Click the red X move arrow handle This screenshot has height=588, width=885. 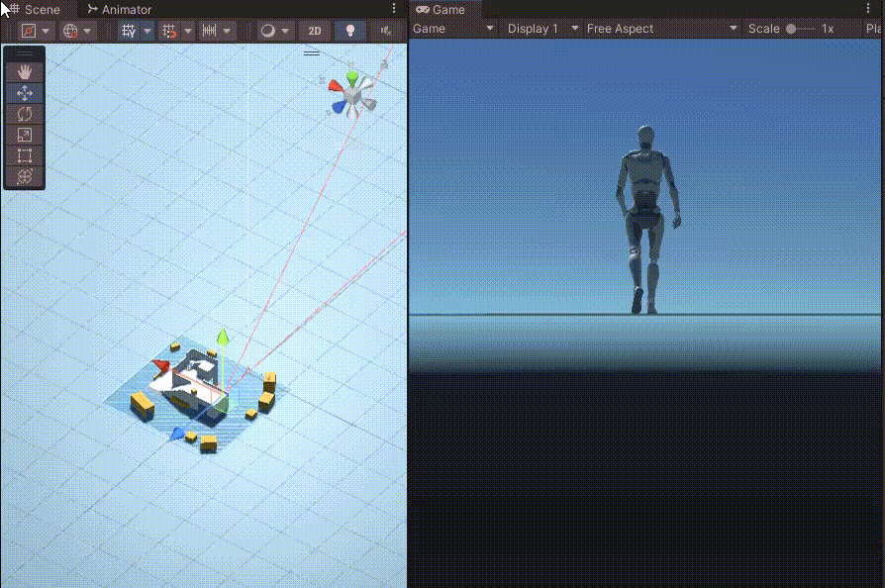(x=160, y=365)
